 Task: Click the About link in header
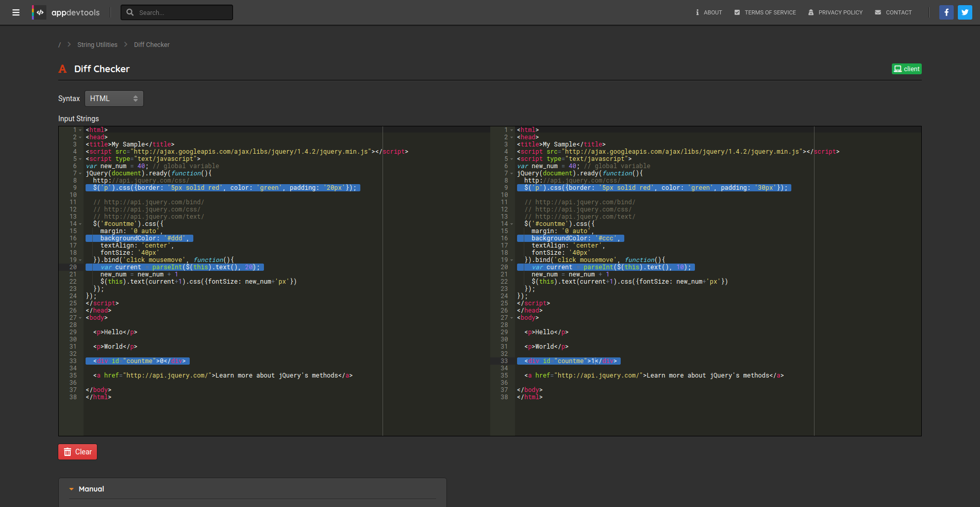click(x=709, y=12)
